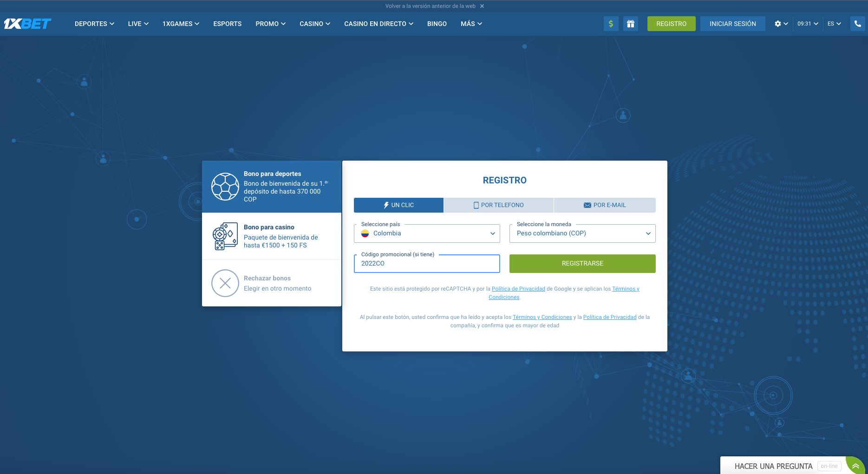This screenshot has height=474, width=868.
Task: Click the green REGISTRO header button
Action: pyautogui.click(x=671, y=24)
